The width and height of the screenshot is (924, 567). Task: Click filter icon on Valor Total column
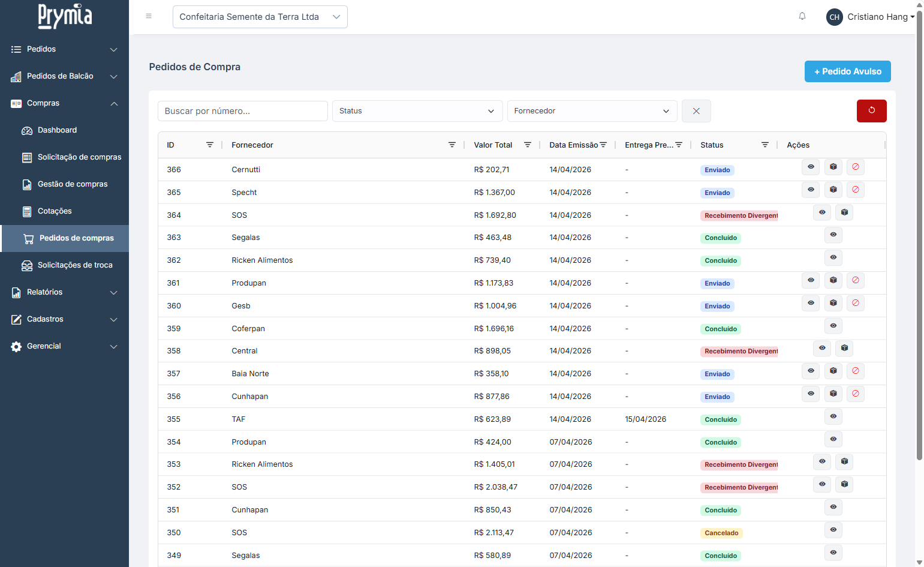click(528, 145)
